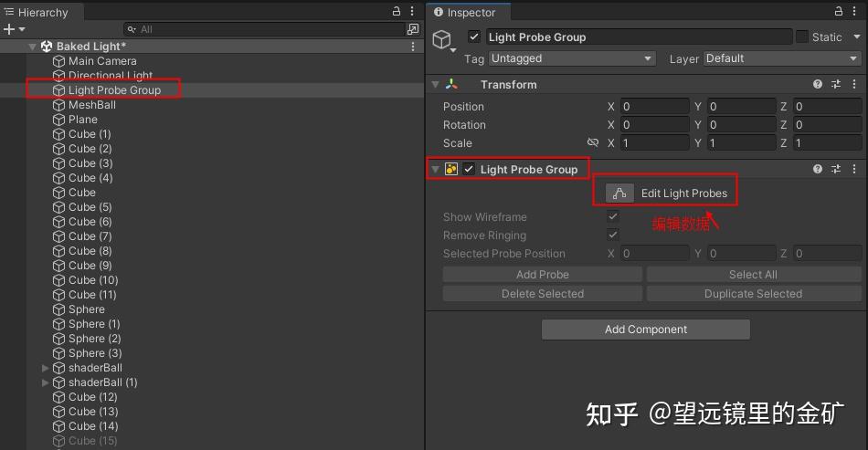868x450 pixels.
Task: Toggle the Static checkbox
Action: click(x=801, y=37)
